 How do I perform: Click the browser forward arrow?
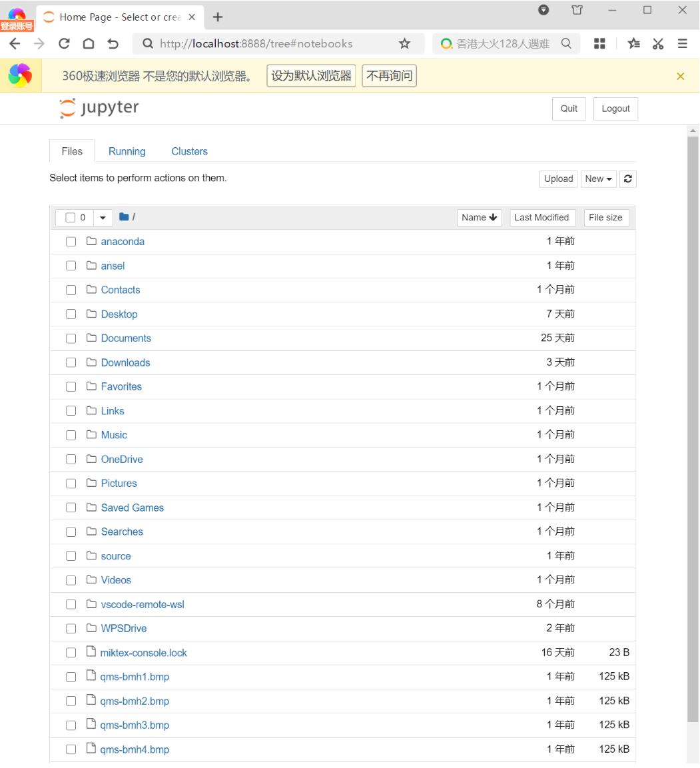(x=39, y=43)
